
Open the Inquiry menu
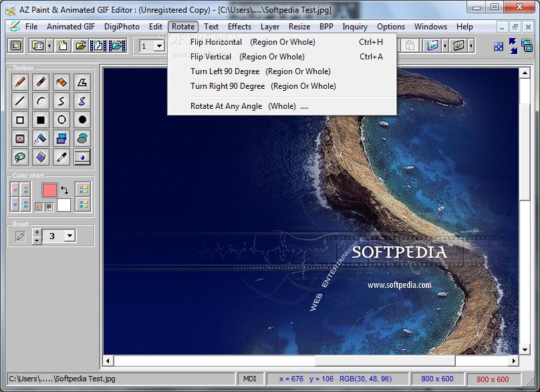click(x=355, y=27)
